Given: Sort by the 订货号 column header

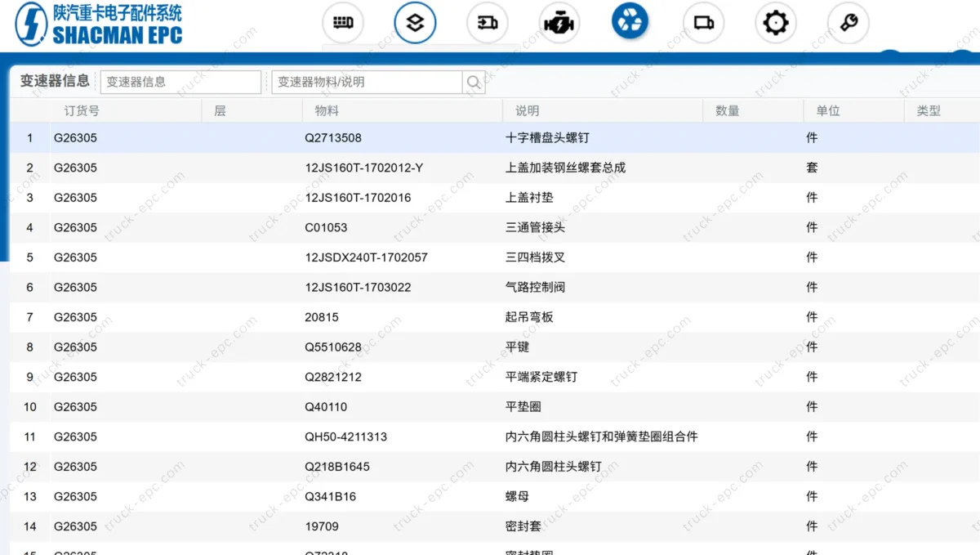Looking at the screenshot, I should [82, 110].
